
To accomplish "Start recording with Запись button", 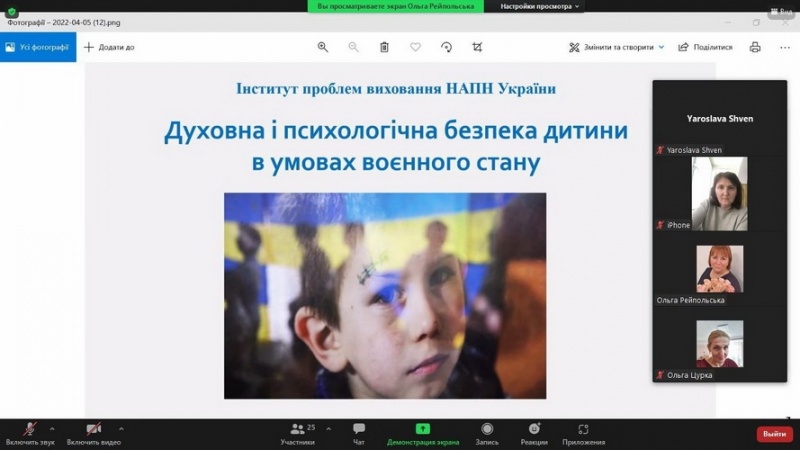I will pos(487,433).
